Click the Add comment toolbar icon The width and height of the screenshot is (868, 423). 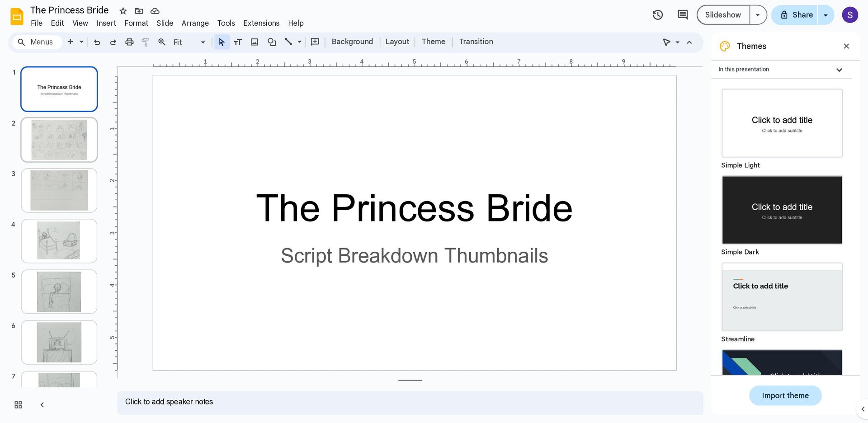tap(315, 42)
